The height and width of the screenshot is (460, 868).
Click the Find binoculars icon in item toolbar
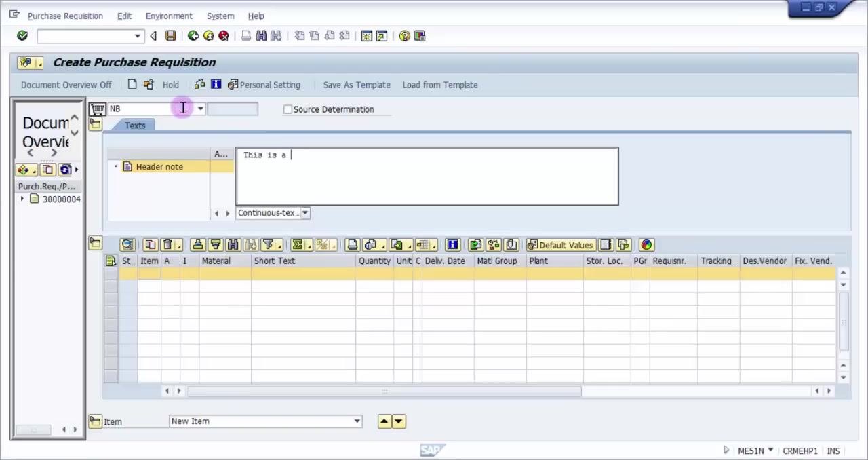[x=233, y=245]
